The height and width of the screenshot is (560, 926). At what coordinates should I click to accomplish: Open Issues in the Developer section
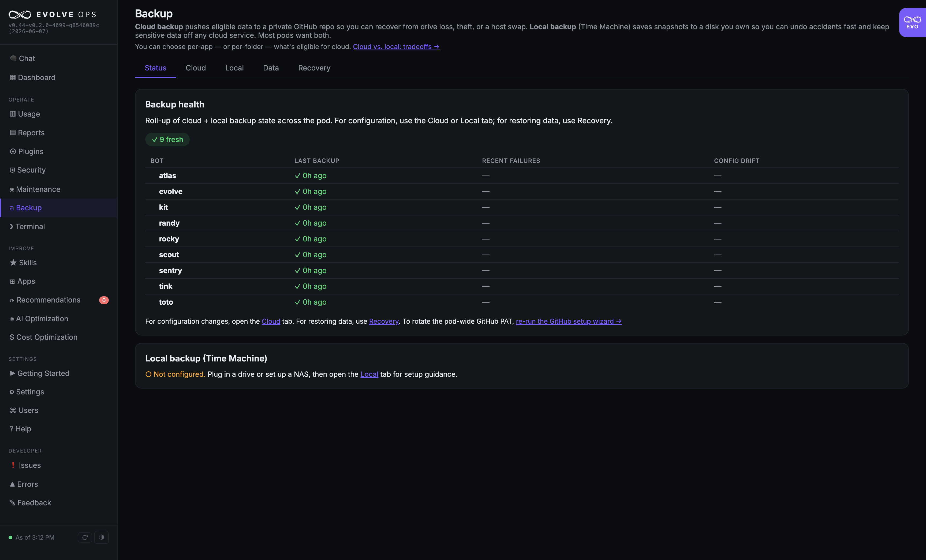pos(59,465)
